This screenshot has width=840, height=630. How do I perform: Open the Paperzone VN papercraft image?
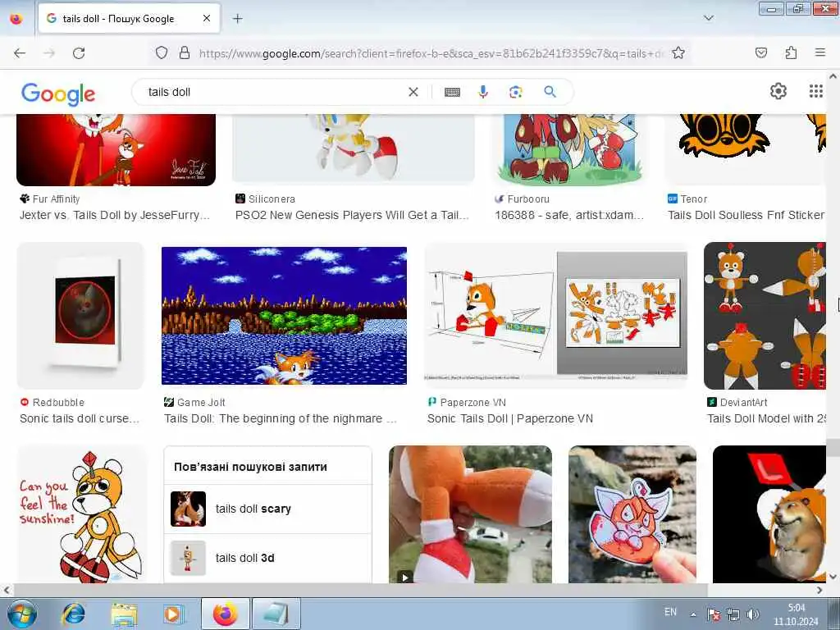coord(556,316)
